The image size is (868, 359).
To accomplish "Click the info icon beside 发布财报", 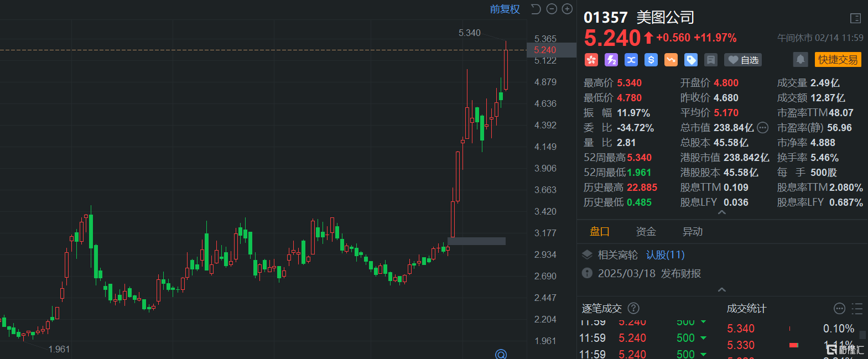I will click(587, 273).
